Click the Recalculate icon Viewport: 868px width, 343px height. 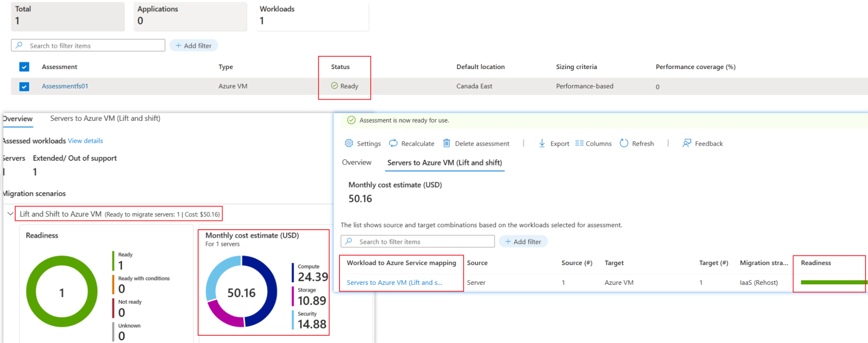point(393,143)
